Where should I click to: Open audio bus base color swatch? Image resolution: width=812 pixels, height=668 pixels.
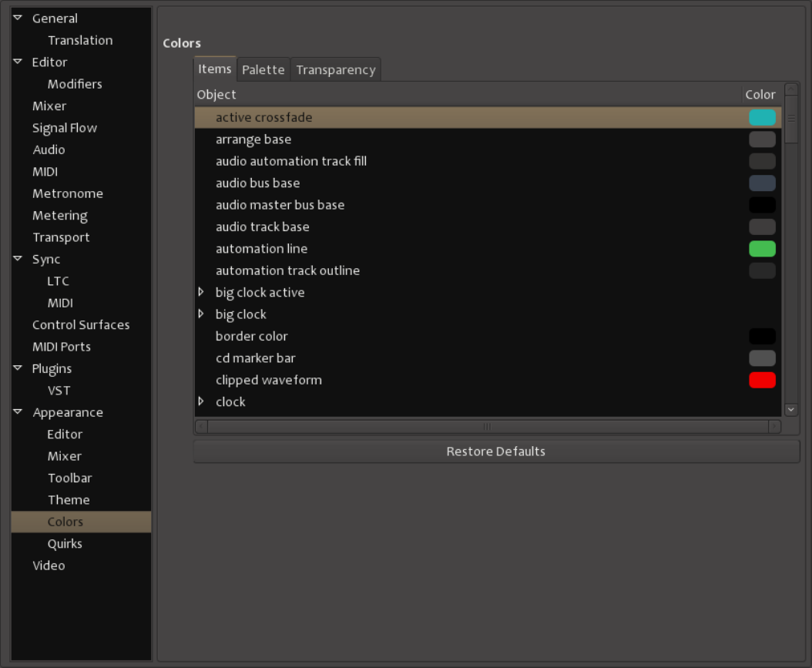click(x=762, y=183)
